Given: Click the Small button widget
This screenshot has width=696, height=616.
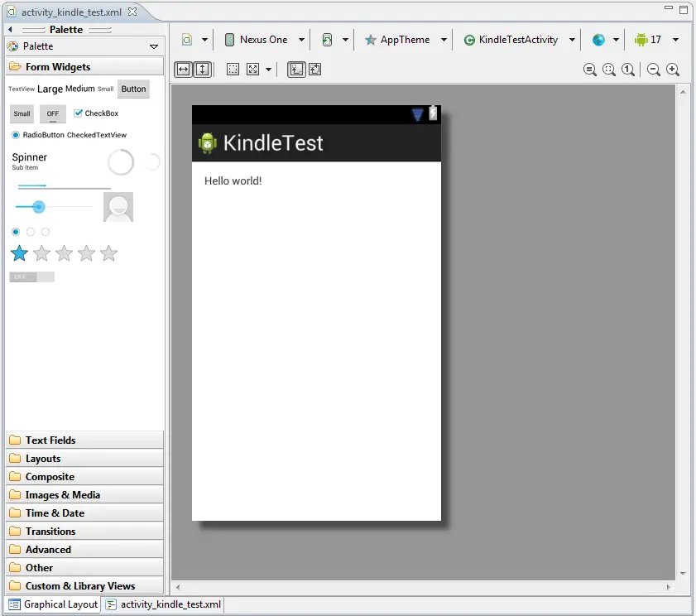Looking at the screenshot, I should pyautogui.click(x=21, y=113).
